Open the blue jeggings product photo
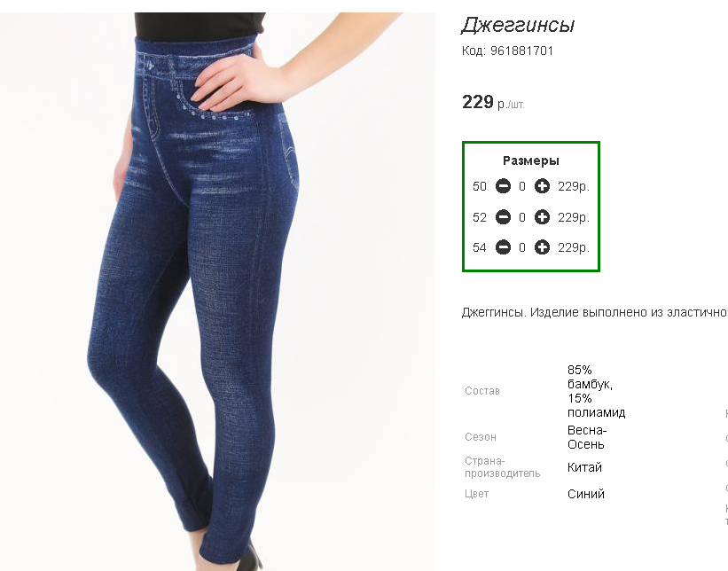 [218, 292]
